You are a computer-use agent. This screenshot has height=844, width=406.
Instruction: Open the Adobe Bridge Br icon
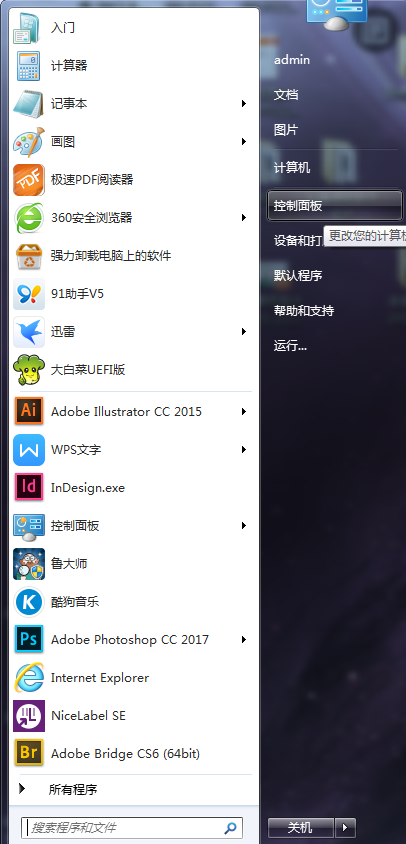pos(29,754)
